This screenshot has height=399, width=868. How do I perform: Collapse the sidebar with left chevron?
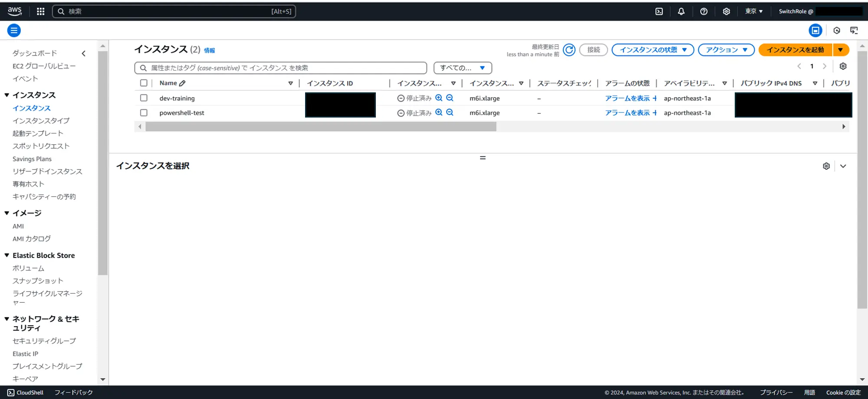[84, 53]
